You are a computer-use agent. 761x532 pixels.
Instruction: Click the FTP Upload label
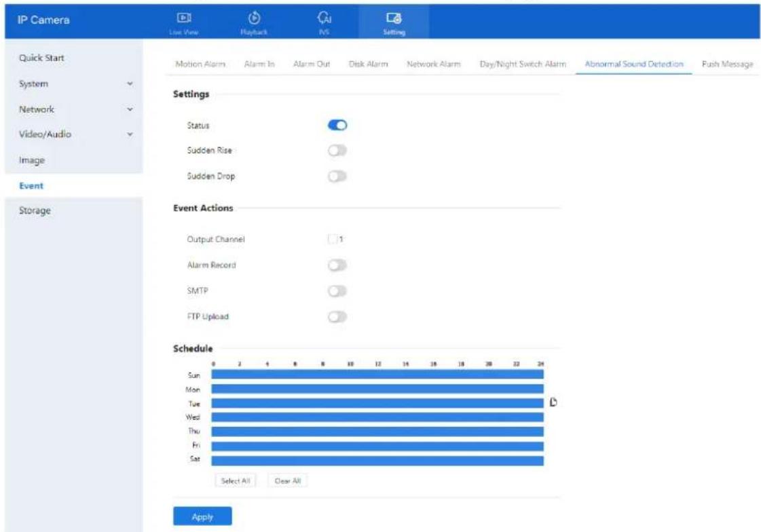tap(208, 317)
